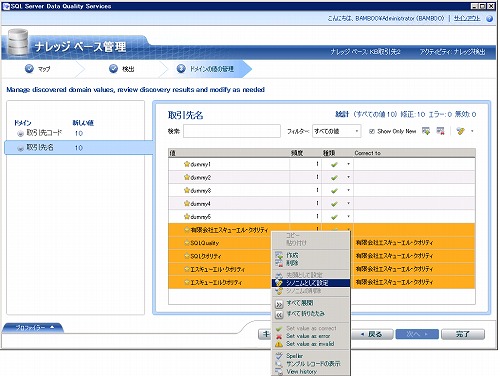The width and height of the screenshot is (500, 376).
Task: Choose Set value as invalid
Action: click(311, 344)
